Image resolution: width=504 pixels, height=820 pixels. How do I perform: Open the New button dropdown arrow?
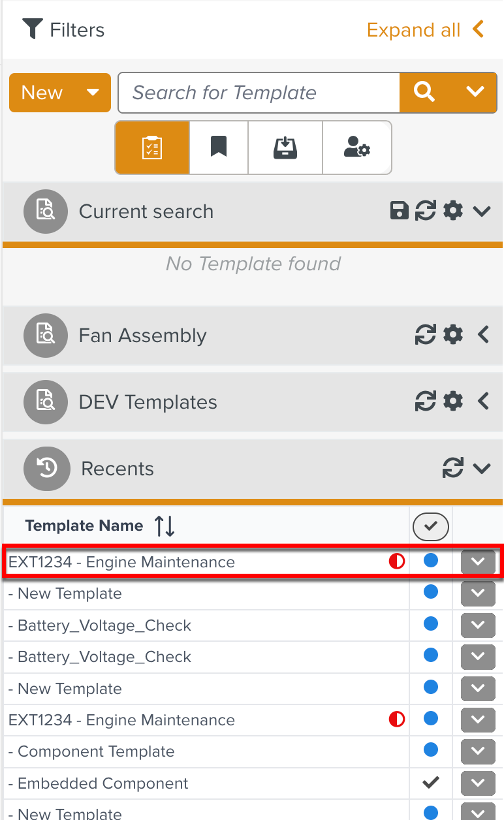[x=93, y=92]
